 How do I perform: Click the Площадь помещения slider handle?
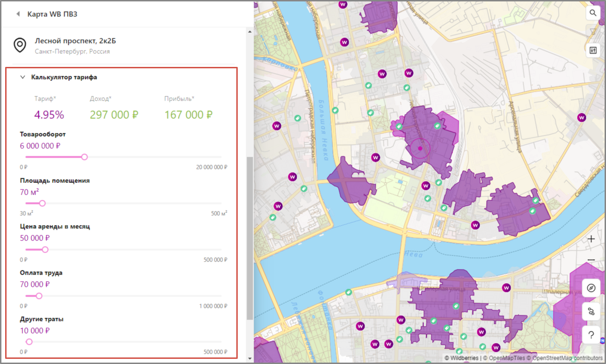pyautogui.click(x=42, y=203)
